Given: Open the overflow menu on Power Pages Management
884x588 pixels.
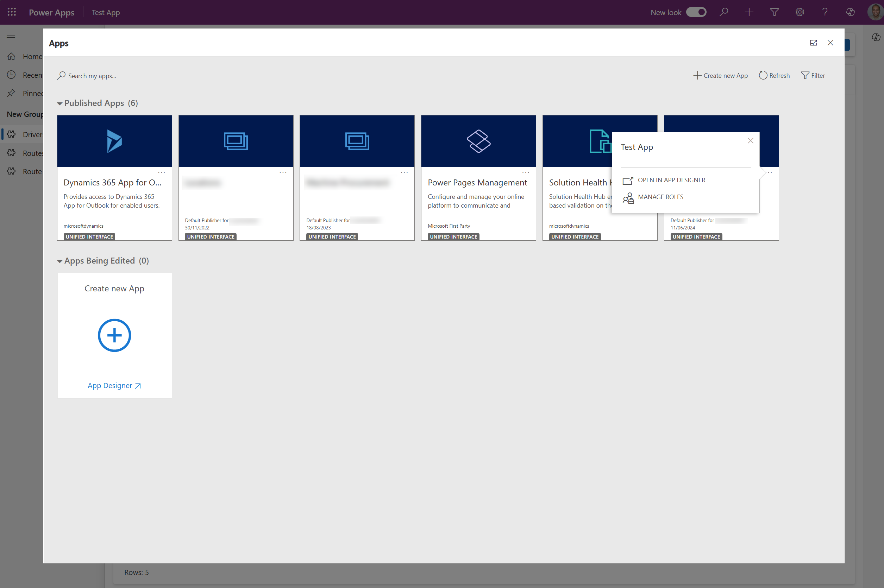Looking at the screenshot, I should [x=525, y=172].
